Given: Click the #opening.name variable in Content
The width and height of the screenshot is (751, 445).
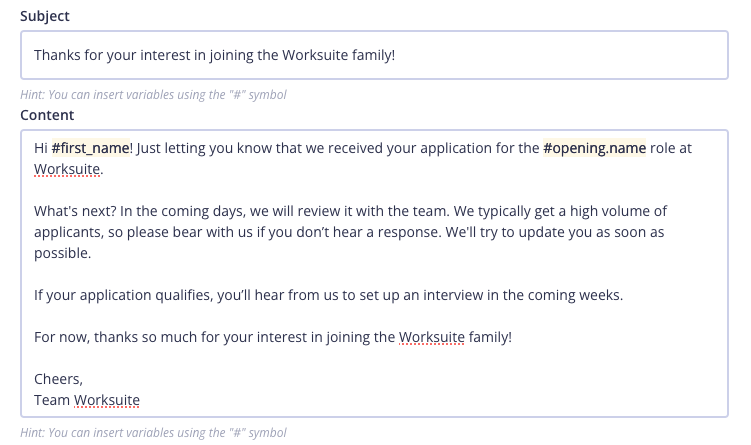Looking at the screenshot, I should click(595, 148).
